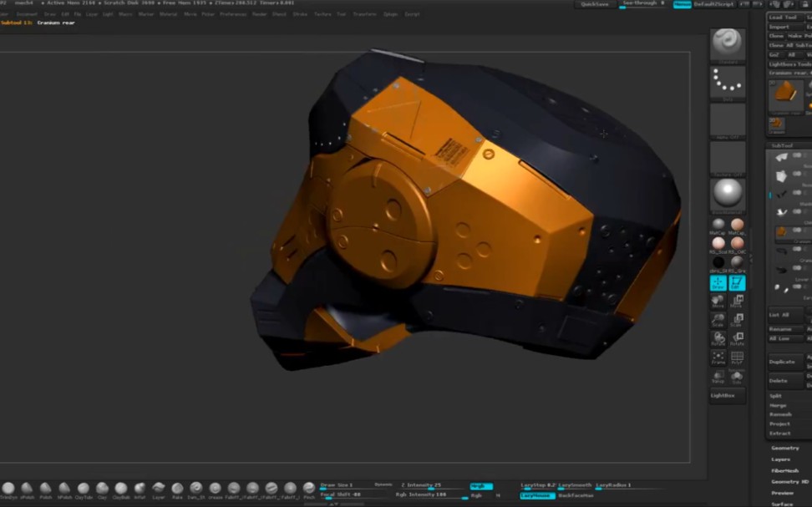Select the ClayTube brush
This screenshot has width=812, height=507.
point(84,489)
